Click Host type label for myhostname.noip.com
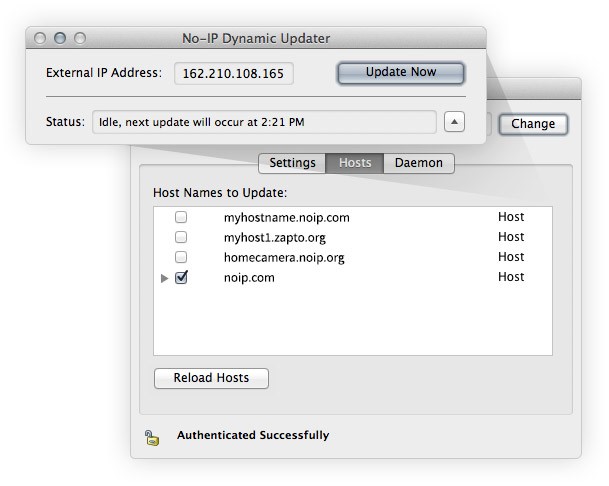Image resolution: width=609 pixels, height=486 pixels. [x=511, y=217]
